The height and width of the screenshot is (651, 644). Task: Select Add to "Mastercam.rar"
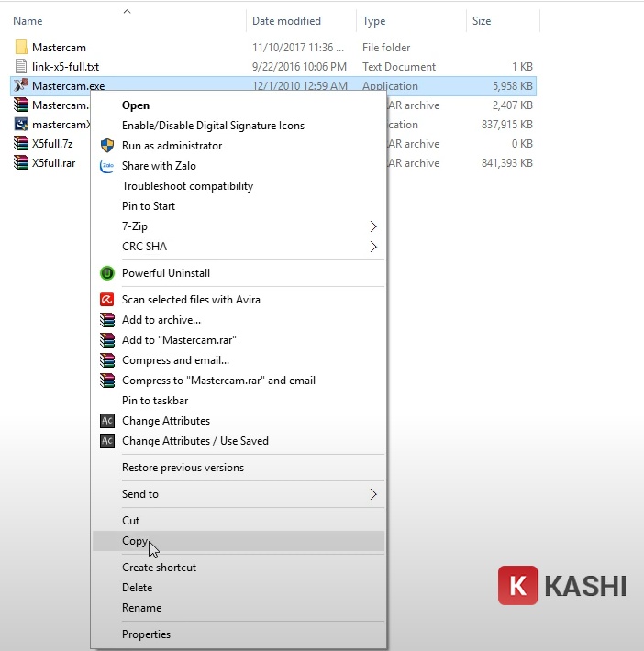point(179,340)
